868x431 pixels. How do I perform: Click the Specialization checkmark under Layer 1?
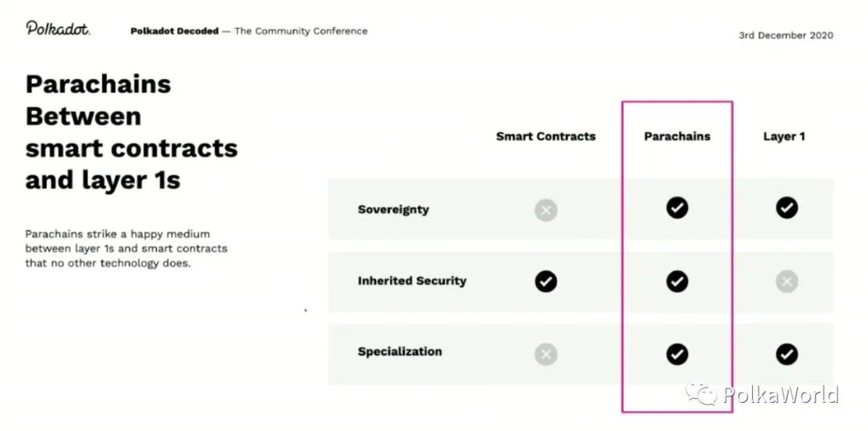point(786,353)
